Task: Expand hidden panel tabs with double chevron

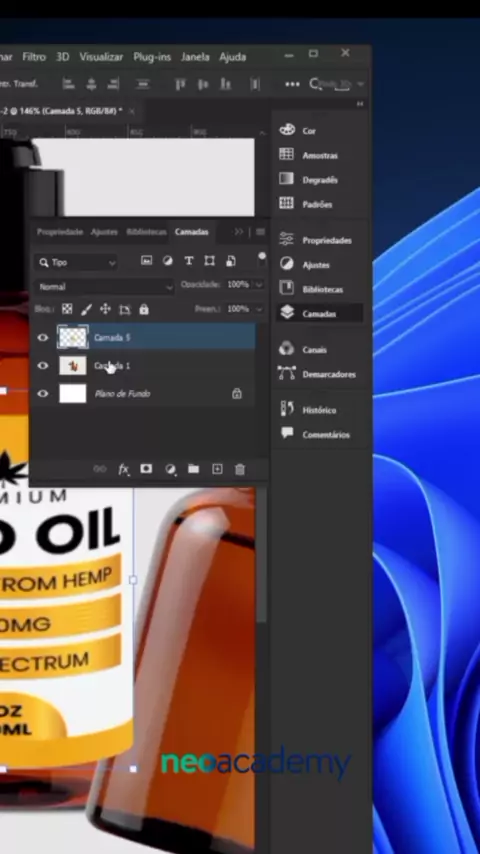Action: (x=239, y=232)
